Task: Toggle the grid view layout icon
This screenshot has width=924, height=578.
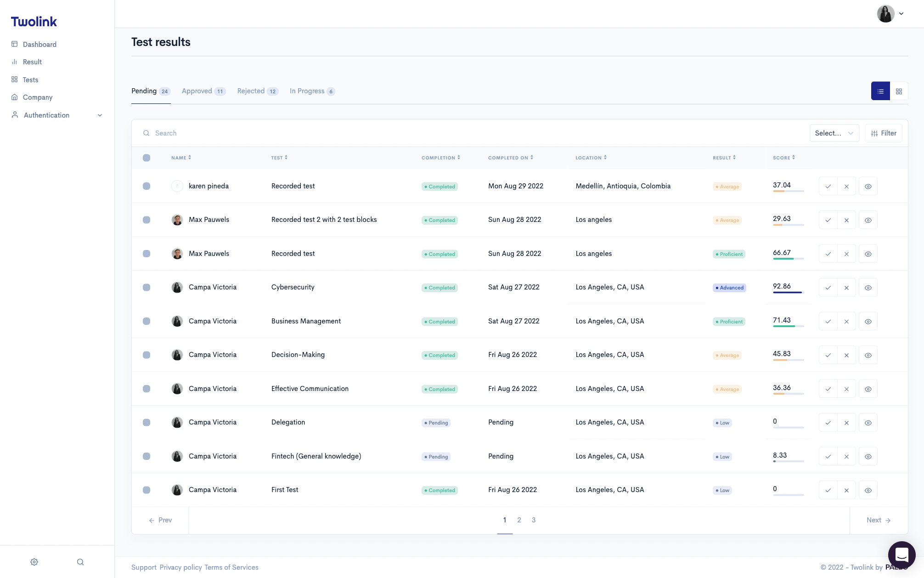Action: coord(899,91)
